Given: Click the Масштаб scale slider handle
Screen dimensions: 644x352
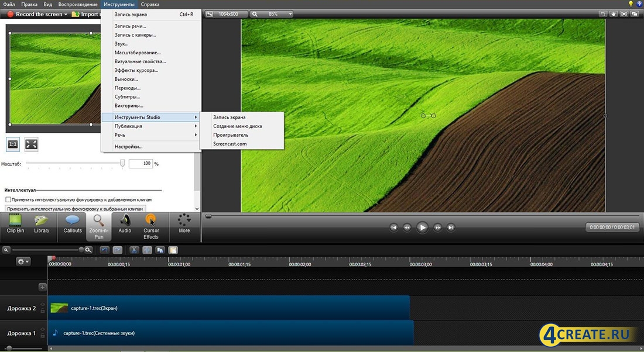Looking at the screenshot, I should click(x=122, y=164).
